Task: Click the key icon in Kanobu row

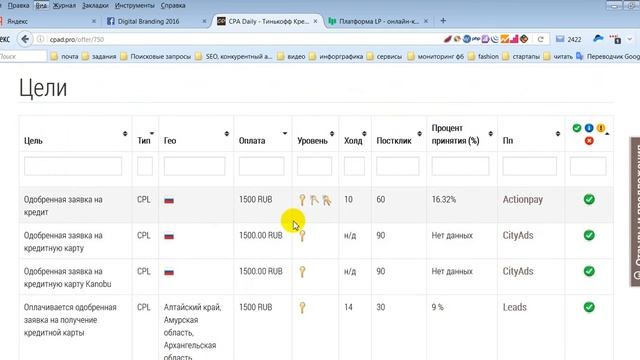Action: coord(302,271)
